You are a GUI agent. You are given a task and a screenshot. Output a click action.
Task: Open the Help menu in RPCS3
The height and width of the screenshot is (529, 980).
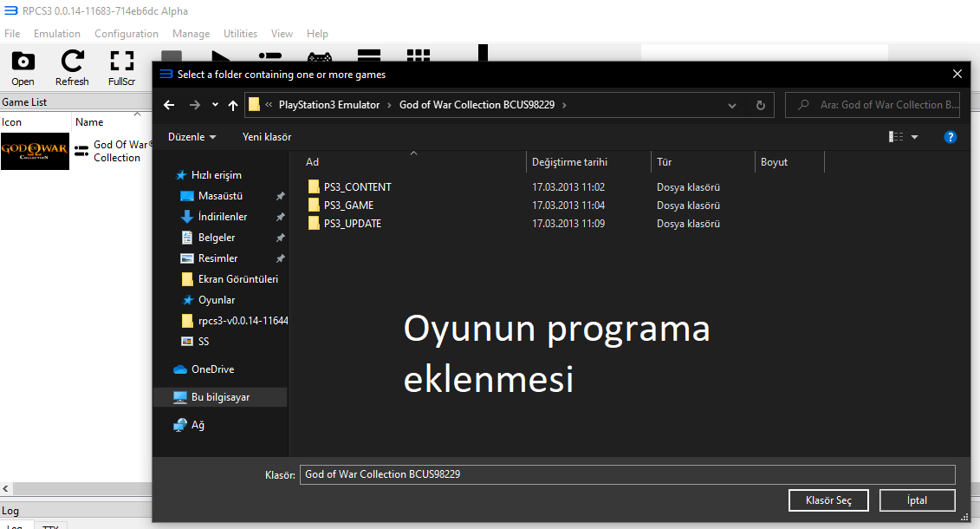tap(317, 34)
